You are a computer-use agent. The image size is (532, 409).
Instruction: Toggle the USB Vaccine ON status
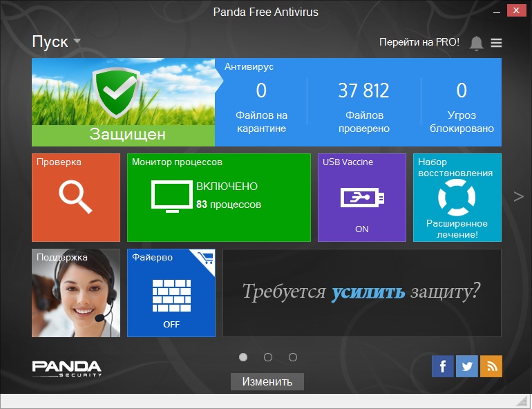[361, 229]
